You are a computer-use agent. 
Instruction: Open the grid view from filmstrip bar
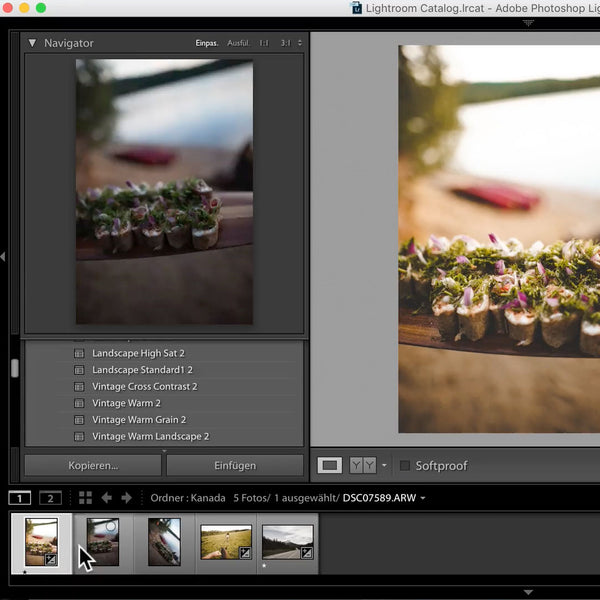point(85,498)
